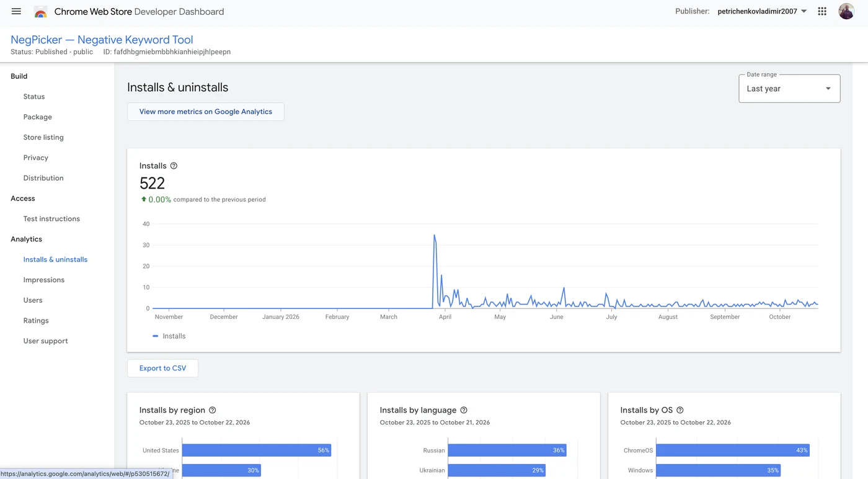Click the extension ID text
The height and width of the screenshot is (479, 868).
click(x=167, y=52)
